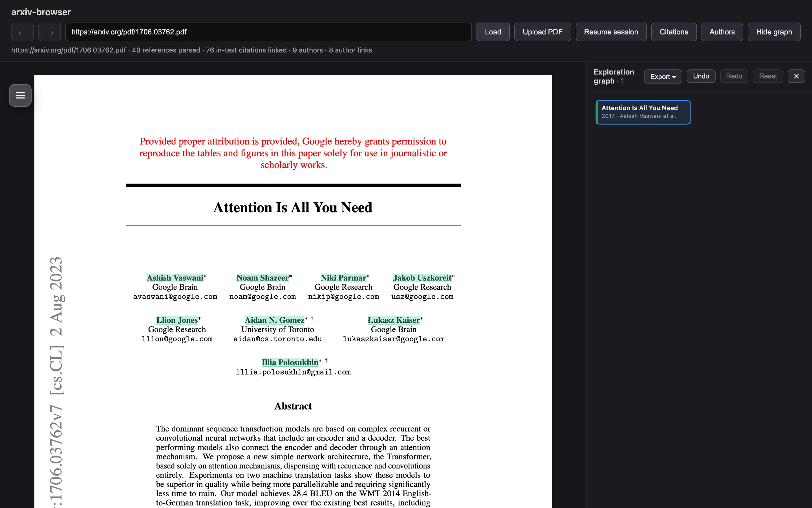Click Resume session button
The image size is (812, 508).
click(x=611, y=32)
